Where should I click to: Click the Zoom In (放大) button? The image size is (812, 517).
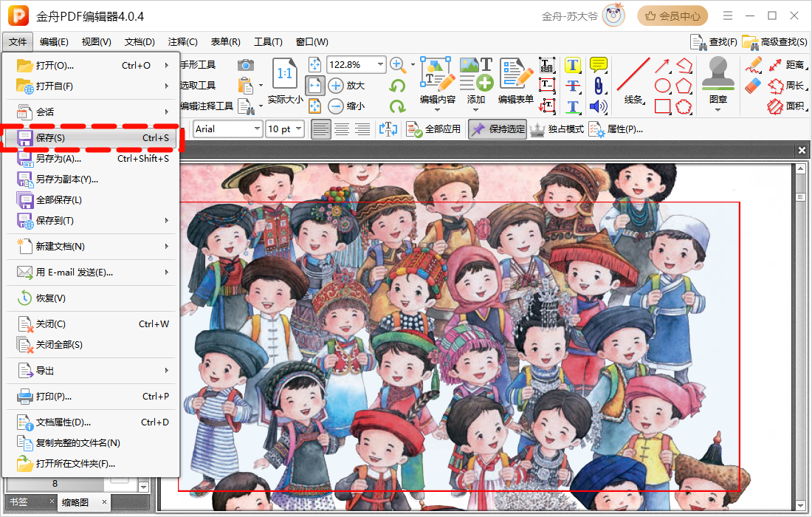coord(346,86)
